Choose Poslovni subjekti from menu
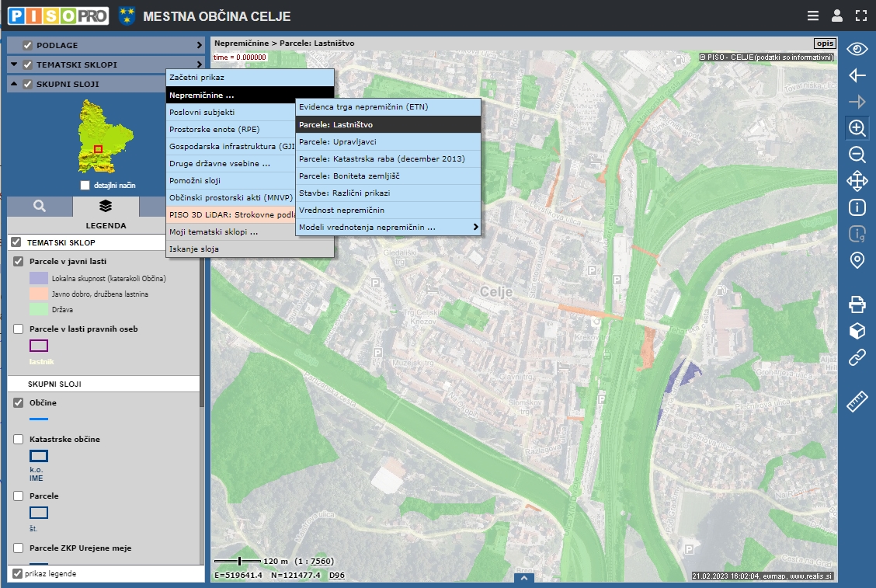Viewport: 876px width, 588px height. click(x=202, y=112)
